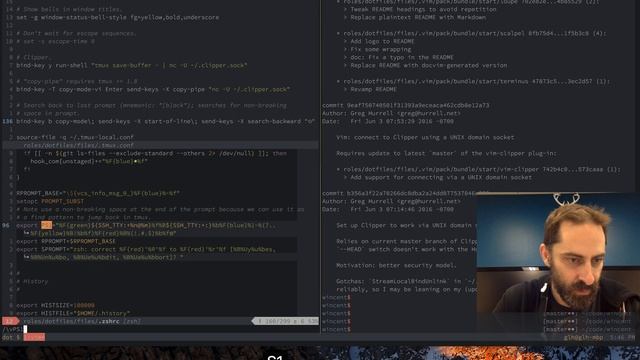Click the 'export HISTFILE' line
This screenshot has height=360, width=640.
click(x=73, y=313)
